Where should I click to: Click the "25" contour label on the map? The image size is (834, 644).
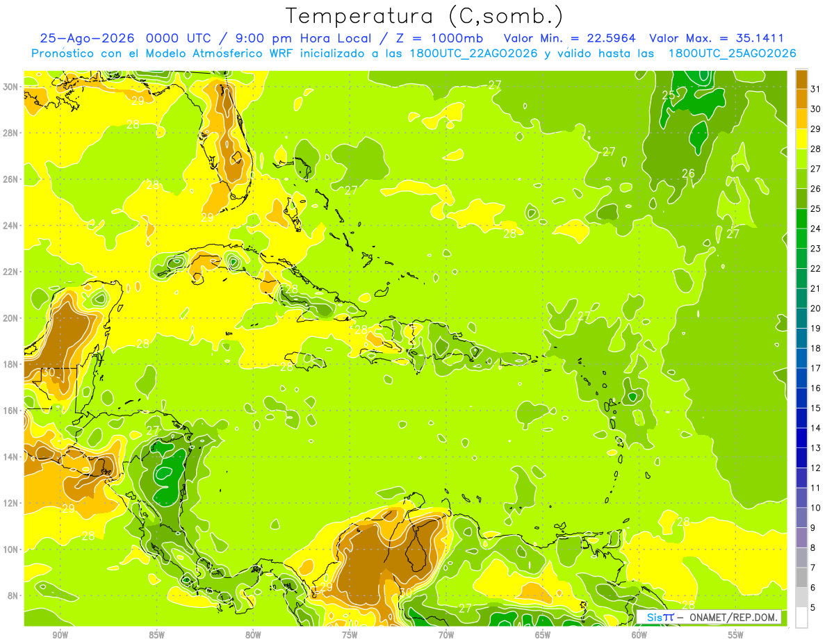(669, 95)
